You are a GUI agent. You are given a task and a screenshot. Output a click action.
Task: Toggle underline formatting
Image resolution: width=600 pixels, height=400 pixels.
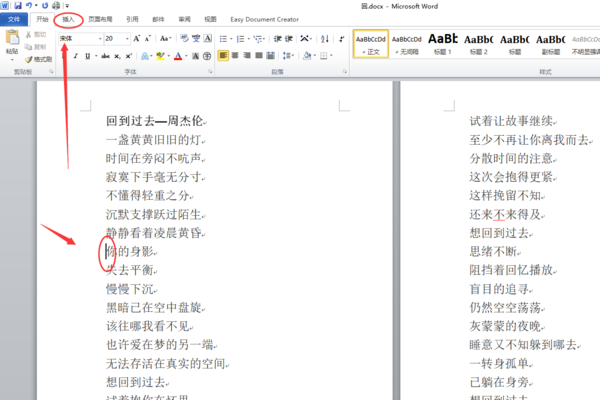88,56
